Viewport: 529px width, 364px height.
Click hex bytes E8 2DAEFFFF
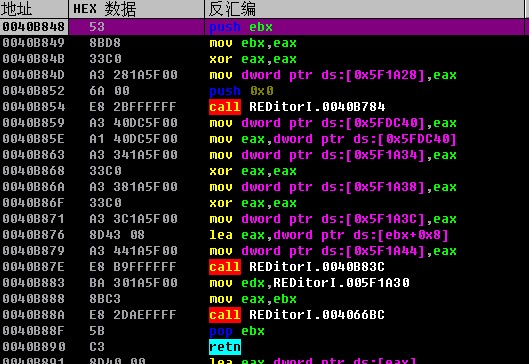pyautogui.click(x=133, y=314)
